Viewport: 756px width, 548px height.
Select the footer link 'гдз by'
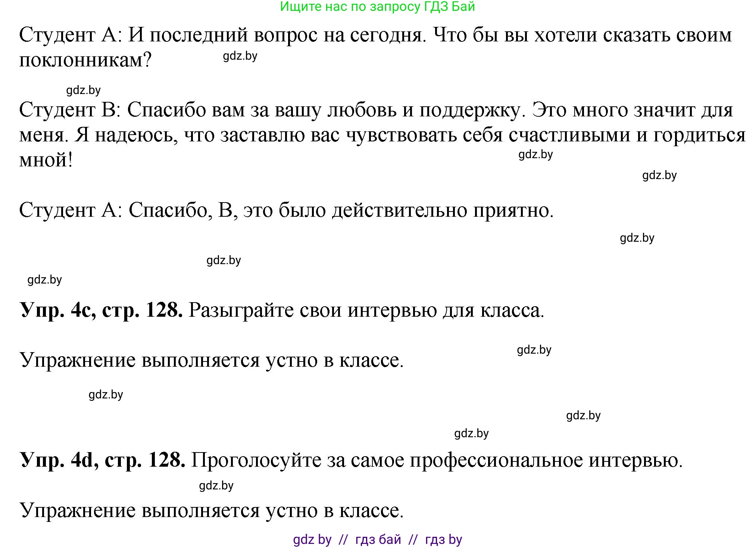(443, 539)
